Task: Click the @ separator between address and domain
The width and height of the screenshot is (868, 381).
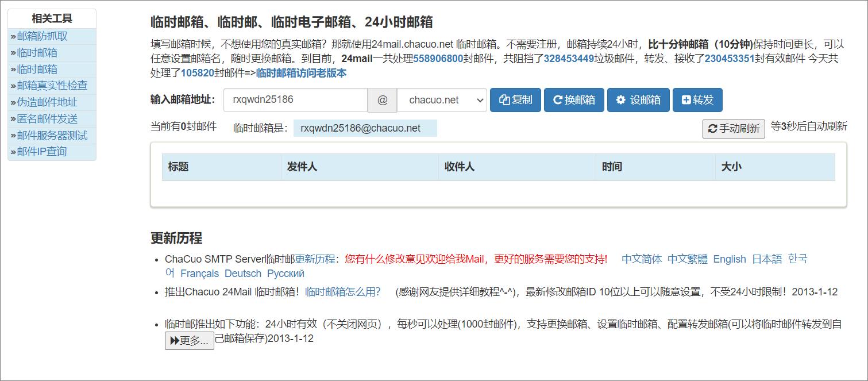Action: [x=381, y=100]
